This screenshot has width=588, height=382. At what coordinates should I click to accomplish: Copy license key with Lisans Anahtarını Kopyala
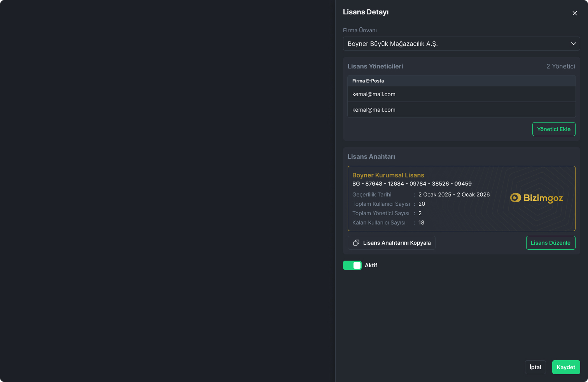tap(392, 243)
